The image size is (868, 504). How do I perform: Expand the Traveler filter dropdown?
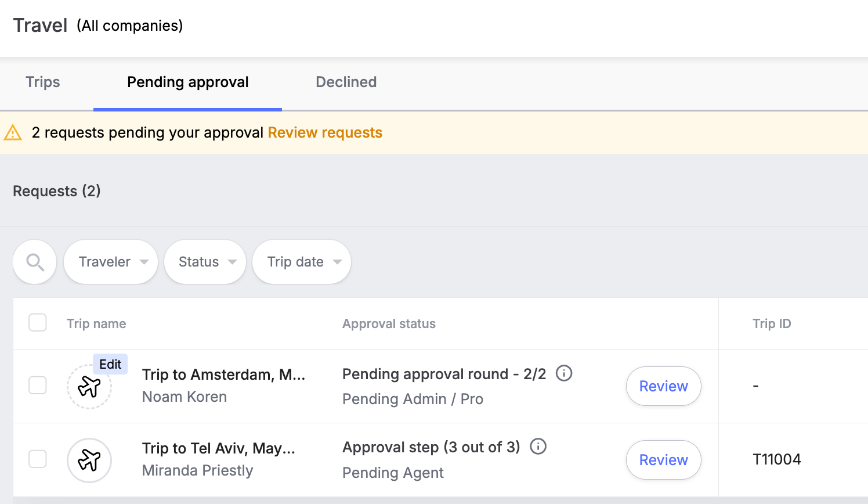coord(111,262)
